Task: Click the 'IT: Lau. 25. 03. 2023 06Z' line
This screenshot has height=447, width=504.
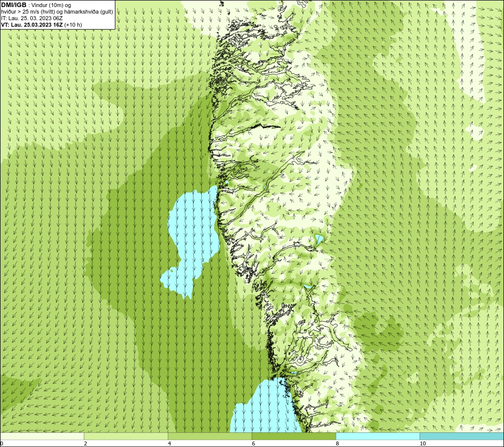Action: [32, 18]
